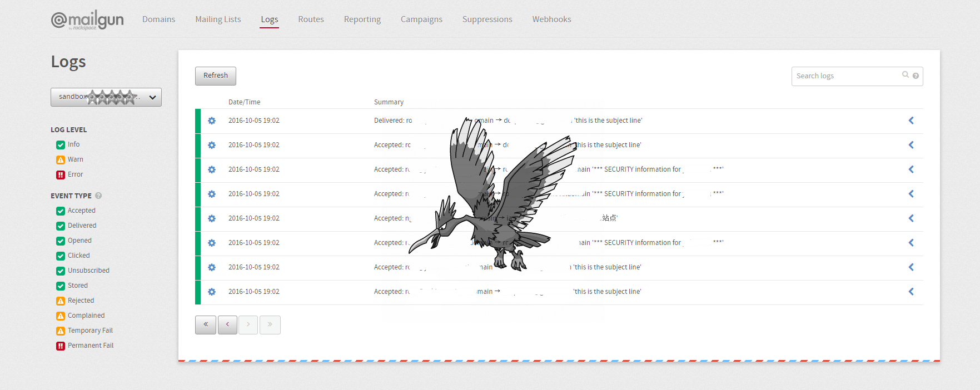The width and height of the screenshot is (980, 390).
Task: Click the LOG LEVEL heading
Action: pyautogui.click(x=69, y=130)
